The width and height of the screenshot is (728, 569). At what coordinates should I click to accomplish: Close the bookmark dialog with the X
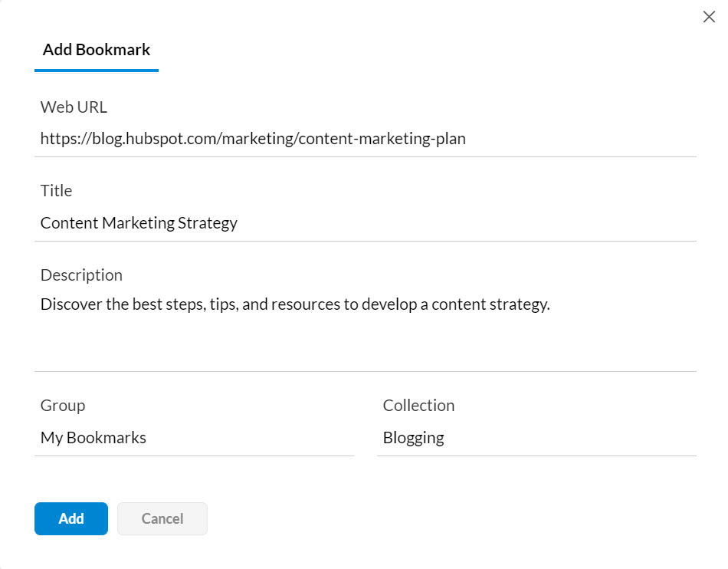coord(709,16)
